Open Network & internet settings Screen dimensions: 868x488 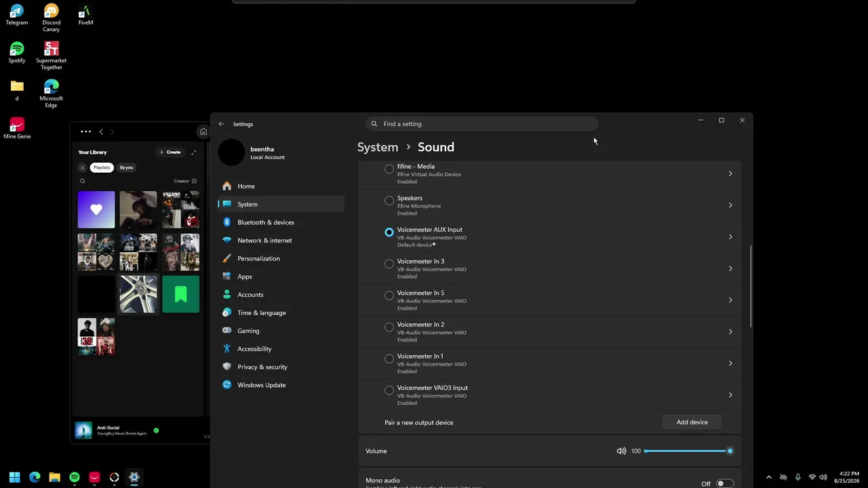[x=281, y=241]
